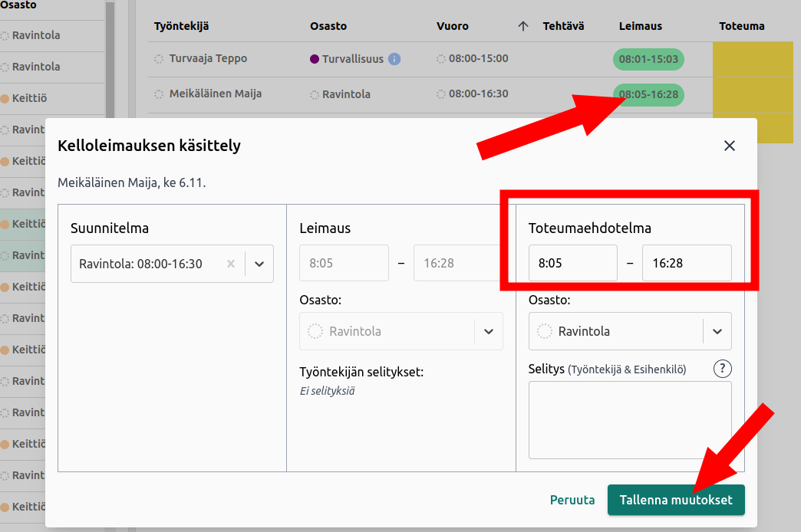Open the Suunnitelma shift dropdown
Image resolution: width=801 pixels, height=532 pixels.
(259, 264)
